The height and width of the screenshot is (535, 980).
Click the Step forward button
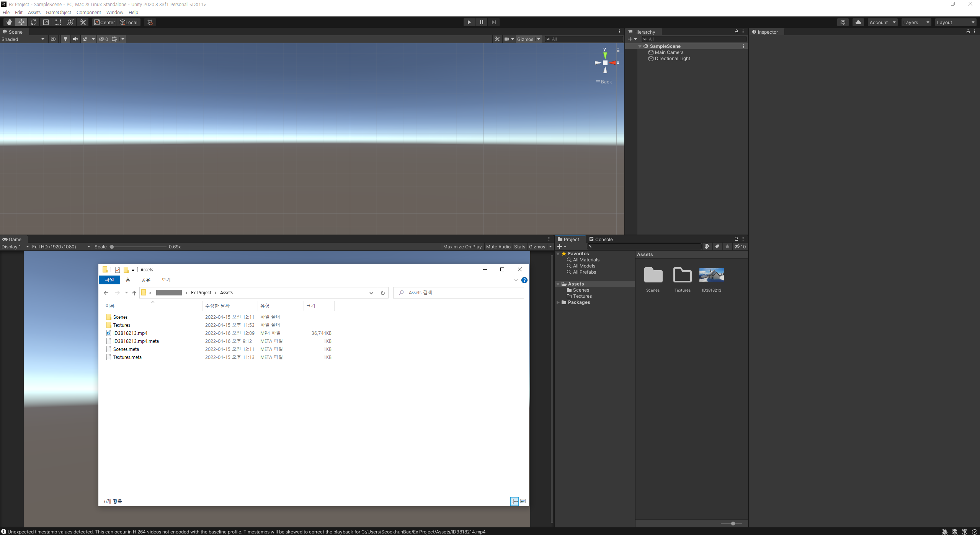493,22
